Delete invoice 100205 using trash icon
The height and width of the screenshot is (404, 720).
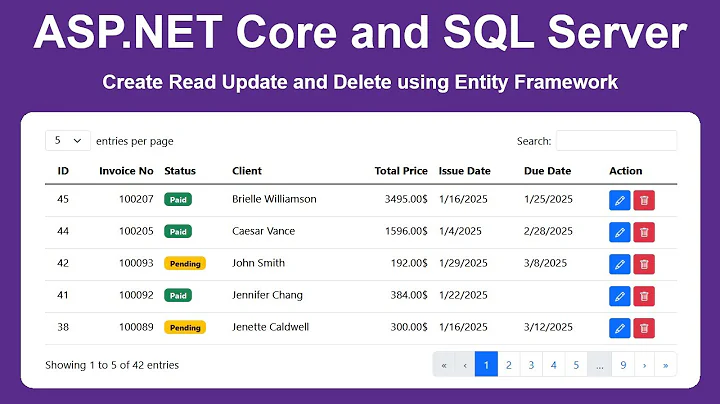644,232
